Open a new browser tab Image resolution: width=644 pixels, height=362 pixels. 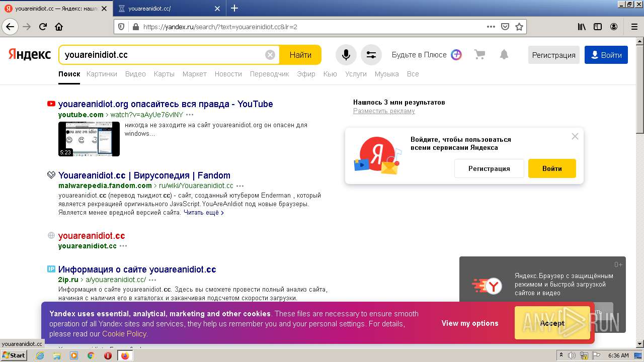coord(234,8)
